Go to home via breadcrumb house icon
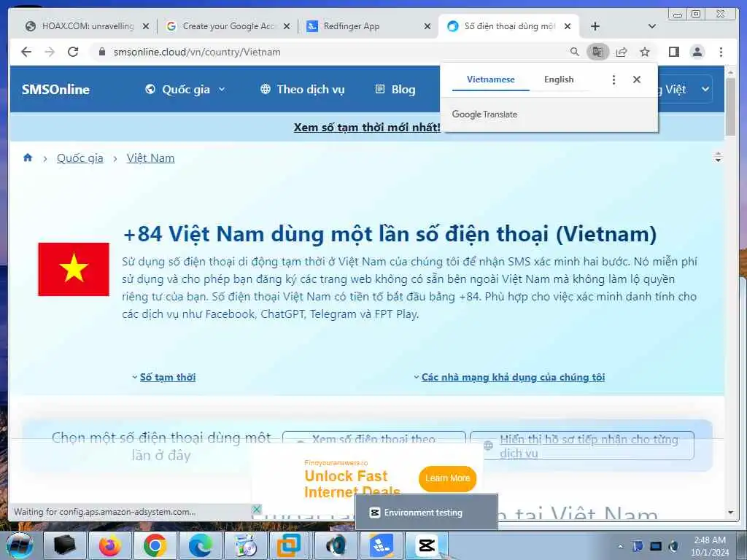The height and width of the screenshot is (560, 747). [28, 157]
